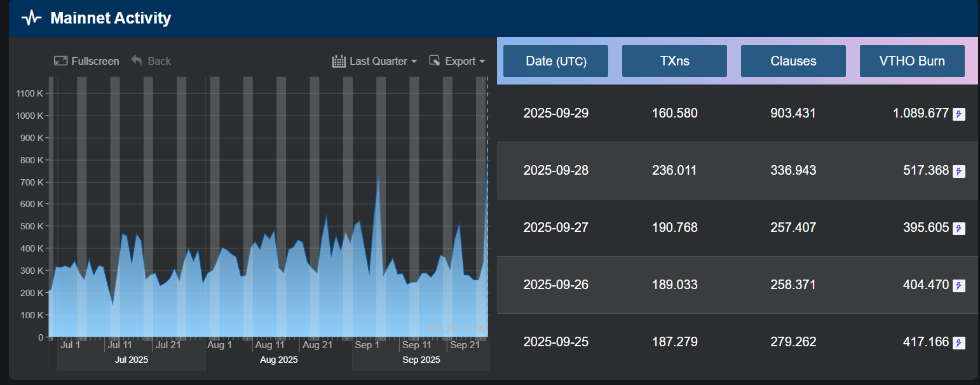980x385 pixels.
Task: Click the VTHO lightning icon for 2025-09-27
Action: [958, 229]
